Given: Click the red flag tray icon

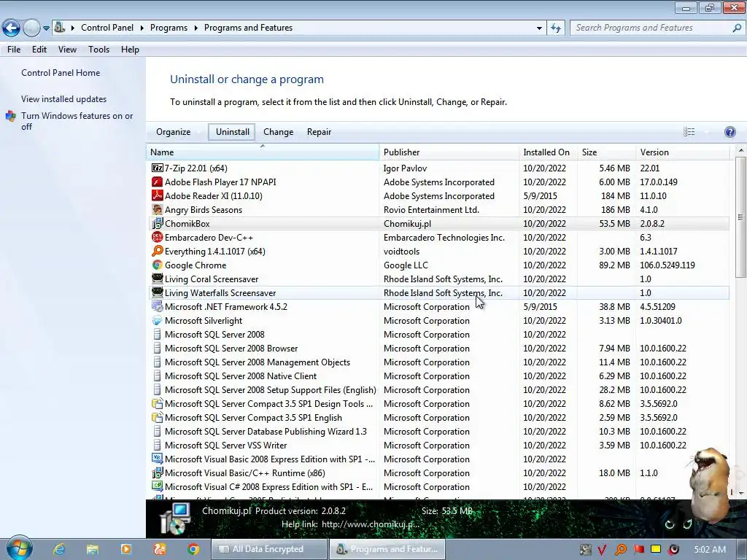Looking at the screenshot, I should point(639,549).
